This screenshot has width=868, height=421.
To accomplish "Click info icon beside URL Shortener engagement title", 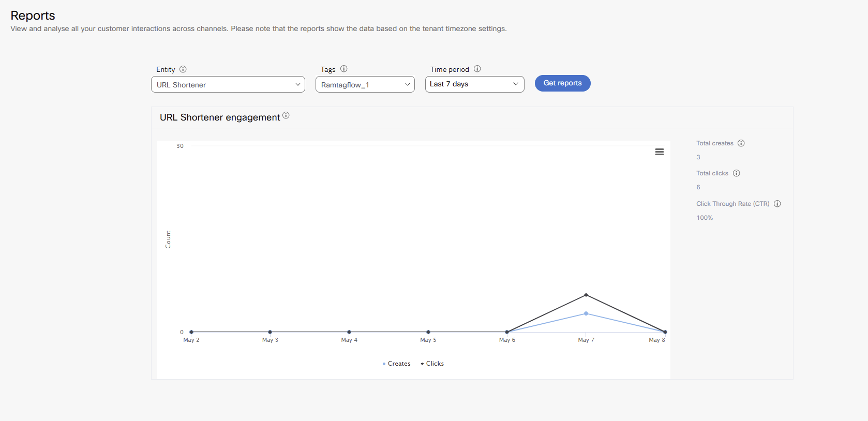I will click(286, 115).
